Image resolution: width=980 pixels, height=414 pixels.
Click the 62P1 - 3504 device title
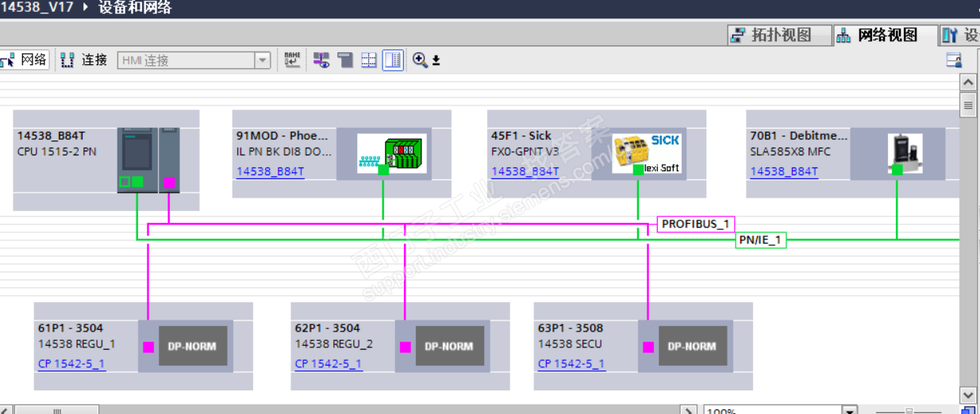pyautogui.click(x=328, y=328)
